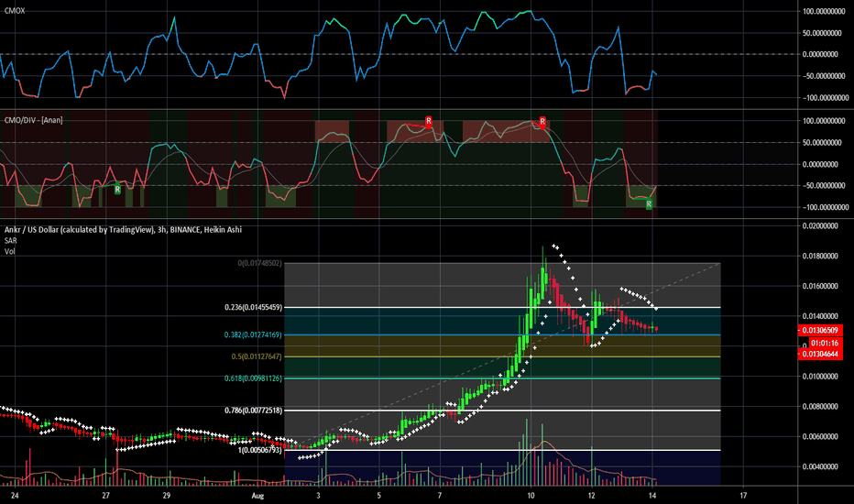
Task: Select the CMOX indicator label
Action: tap(15, 11)
